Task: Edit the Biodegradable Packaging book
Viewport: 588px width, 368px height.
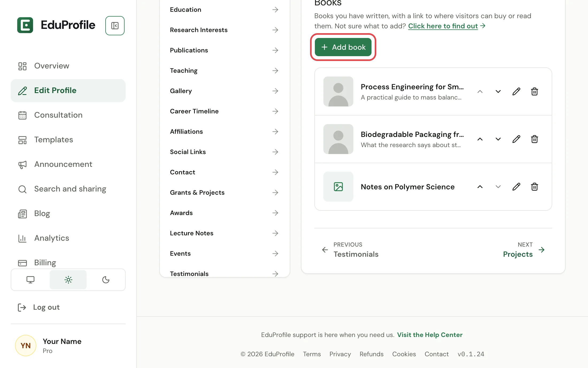Action: pos(516,139)
